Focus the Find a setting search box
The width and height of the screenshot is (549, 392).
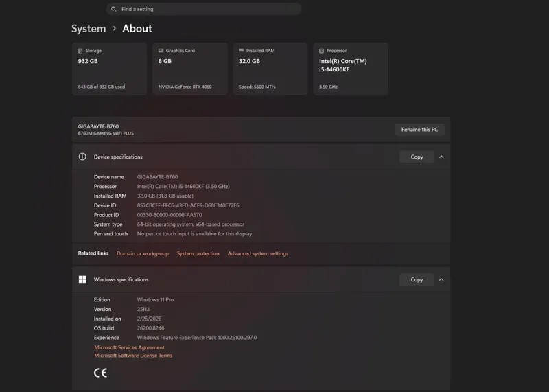point(204,9)
